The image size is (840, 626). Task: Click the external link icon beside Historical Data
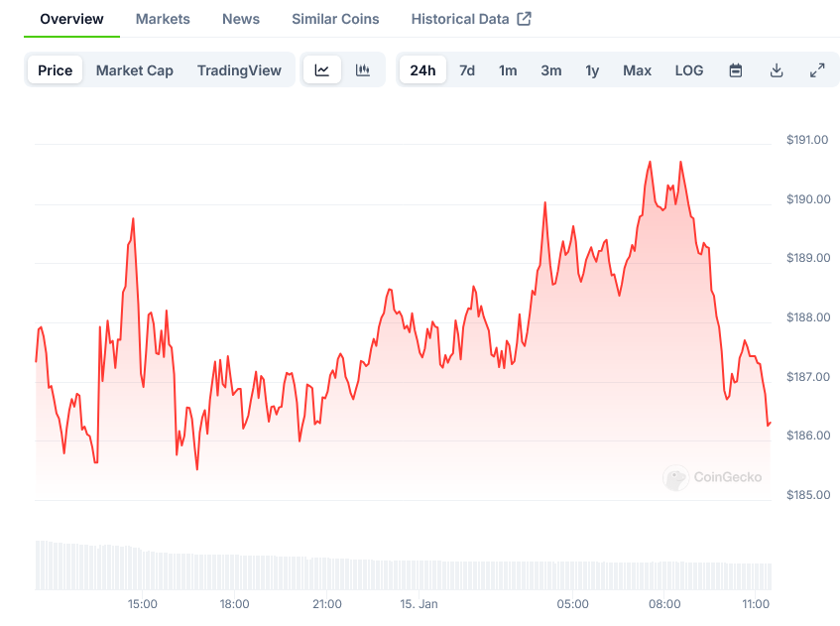[525, 19]
